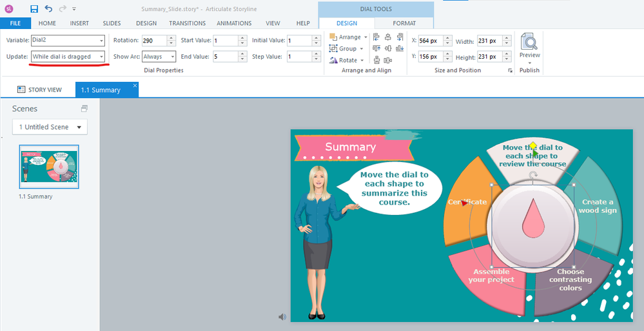Click the Arrange button

(347, 37)
